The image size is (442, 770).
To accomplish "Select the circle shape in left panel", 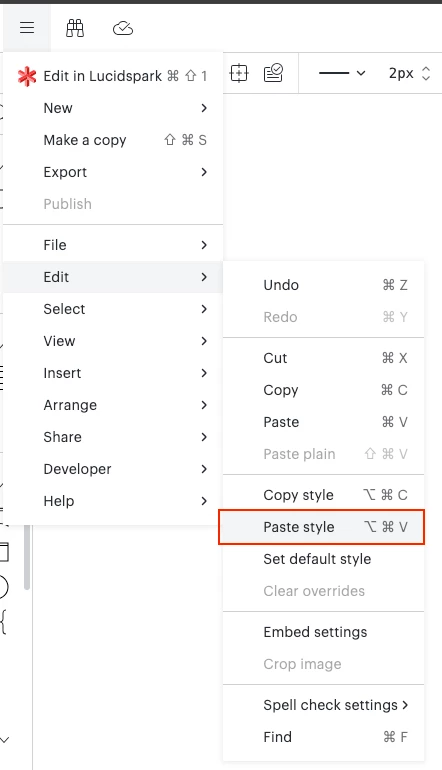I will [x=3, y=586].
